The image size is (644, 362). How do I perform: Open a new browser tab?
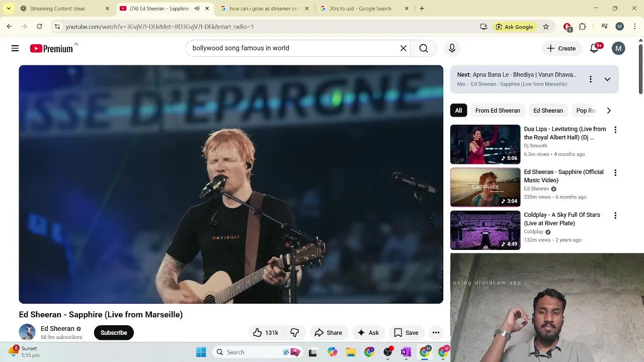[422, 9]
